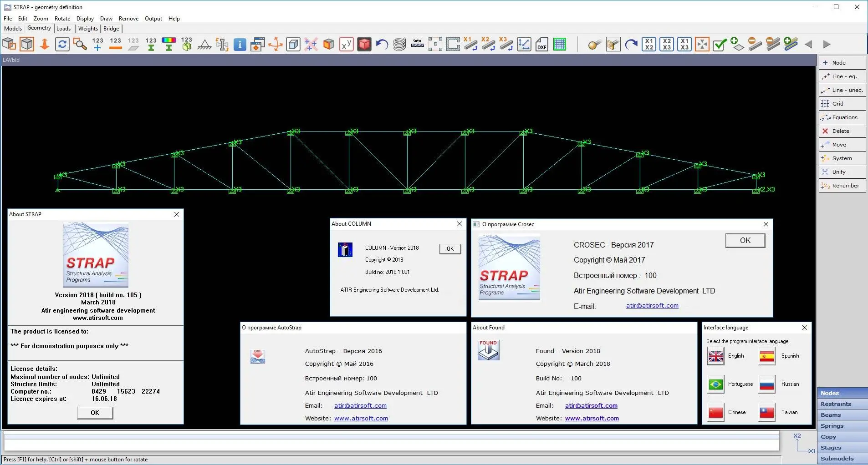868x465 pixels.
Task: Select the X1-X3 plane view icon
Action: point(684,44)
